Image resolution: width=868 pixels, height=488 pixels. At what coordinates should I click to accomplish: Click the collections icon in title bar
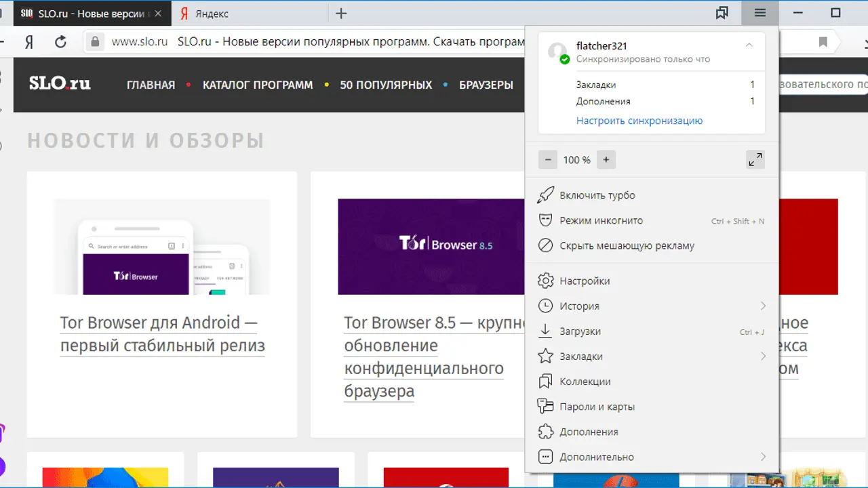[x=722, y=14]
